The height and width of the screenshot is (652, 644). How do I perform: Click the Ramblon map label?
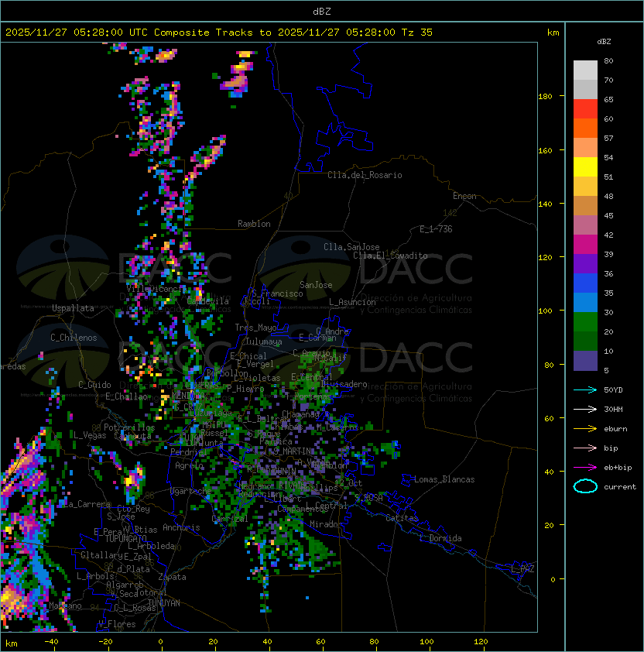click(x=254, y=224)
